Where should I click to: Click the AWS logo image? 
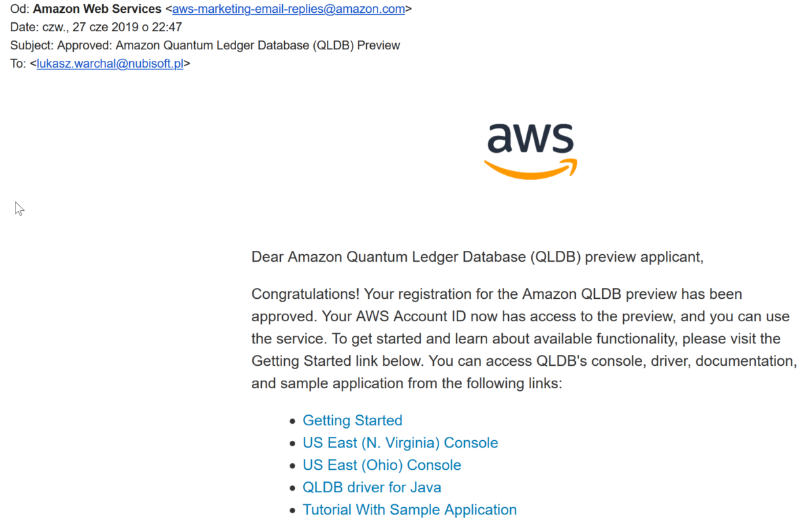point(531,151)
